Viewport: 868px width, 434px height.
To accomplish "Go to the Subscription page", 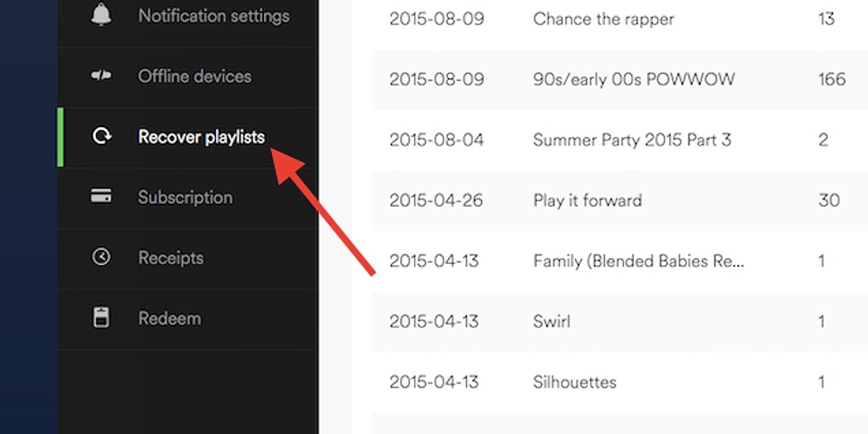I will (185, 197).
